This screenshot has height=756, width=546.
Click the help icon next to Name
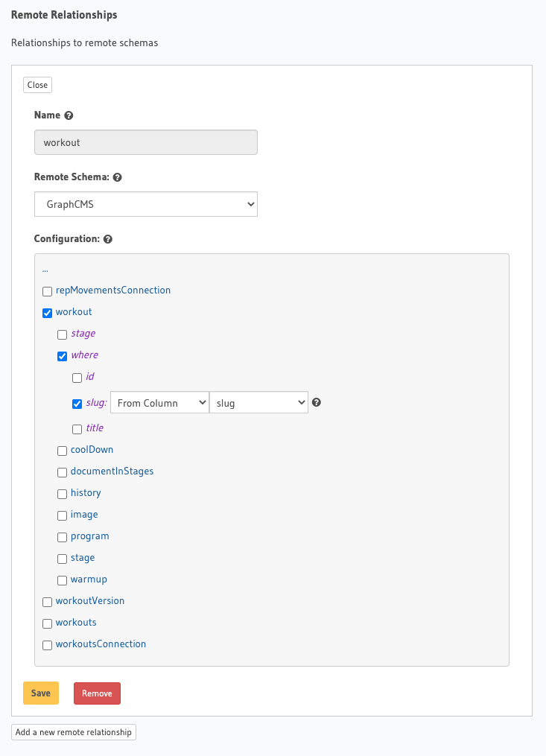[x=69, y=116]
